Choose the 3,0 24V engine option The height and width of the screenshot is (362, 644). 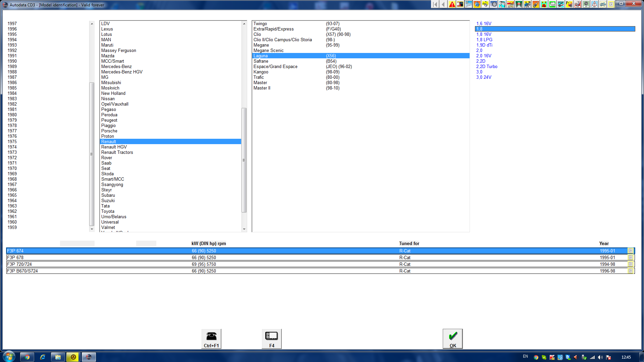484,77
